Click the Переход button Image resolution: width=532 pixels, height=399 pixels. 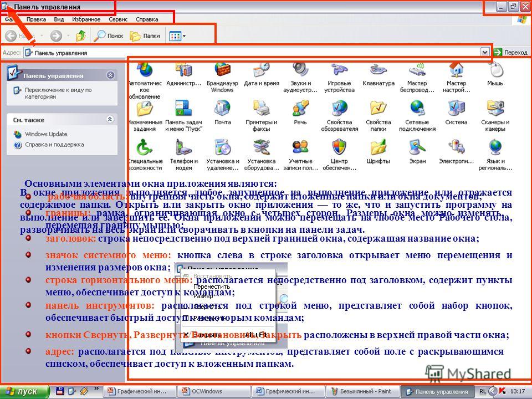tap(511, 52)
